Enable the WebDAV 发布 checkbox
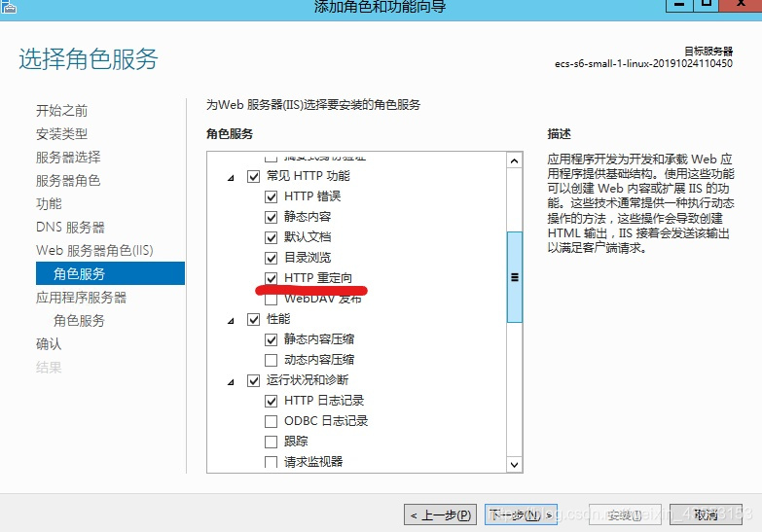The image size is (762, 532). [x=272, y=300]
